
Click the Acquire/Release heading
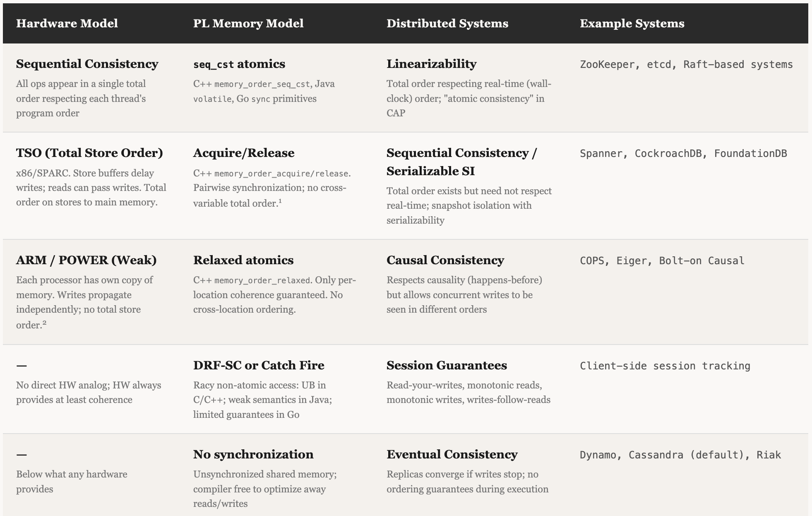point(243,153)
